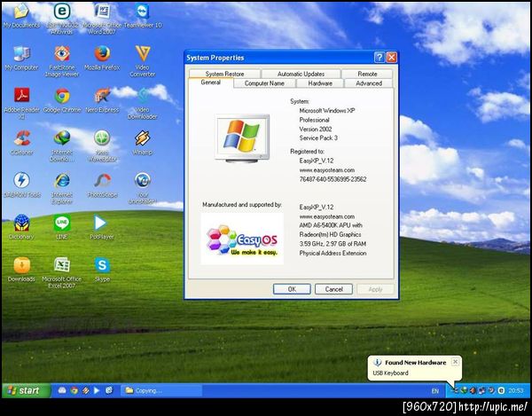The image size is (532, 416).
Task: Click the EN language indicator
Action: coord(435,391)
